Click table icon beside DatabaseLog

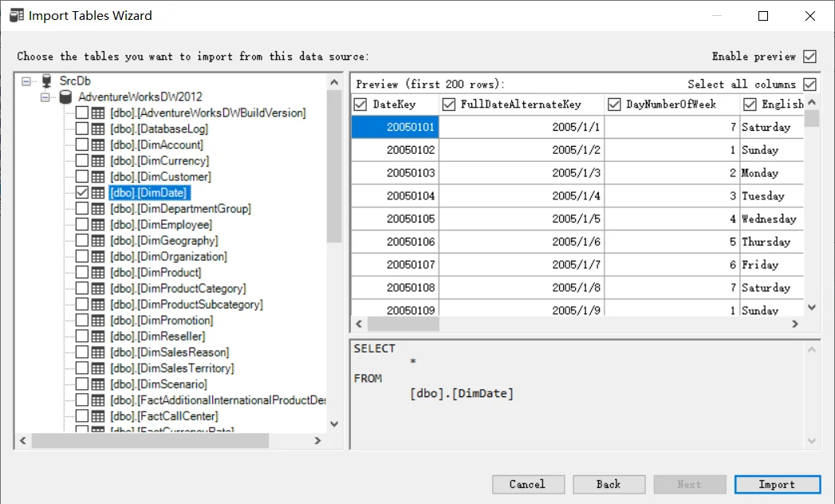(98, 129)
